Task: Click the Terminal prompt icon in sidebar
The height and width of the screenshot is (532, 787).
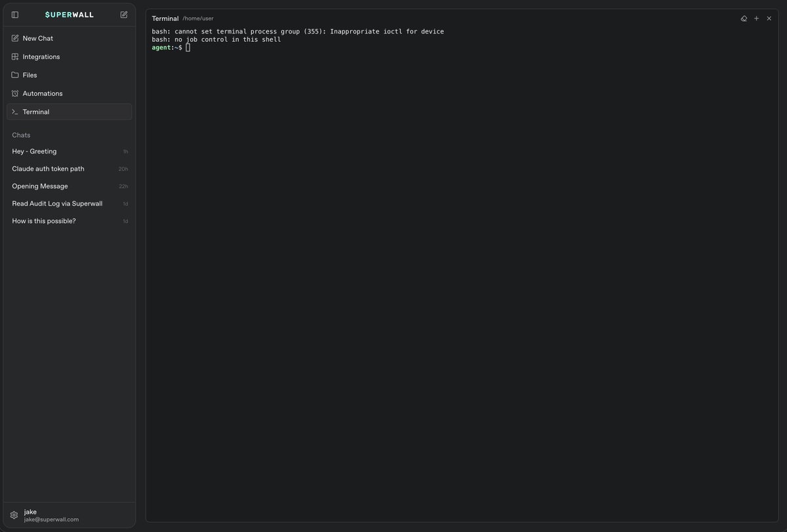Action: pyautogui.click(x=15, y=112)
